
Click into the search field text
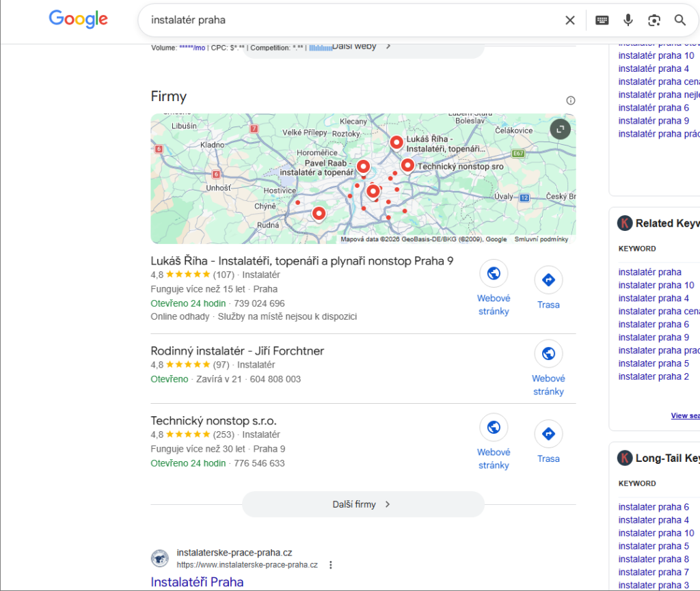click(x=342, y=20)
